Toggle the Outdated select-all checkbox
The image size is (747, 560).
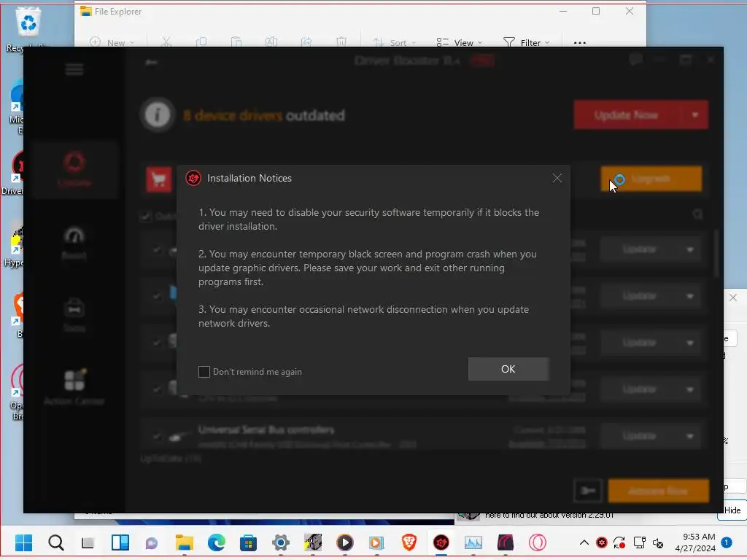(x=145, y=216)
